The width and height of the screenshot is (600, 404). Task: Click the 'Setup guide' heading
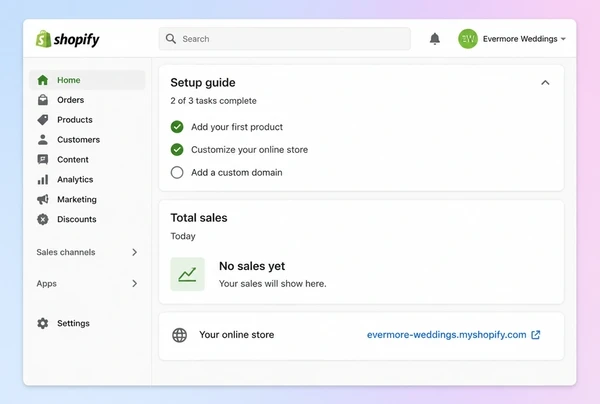203,83
